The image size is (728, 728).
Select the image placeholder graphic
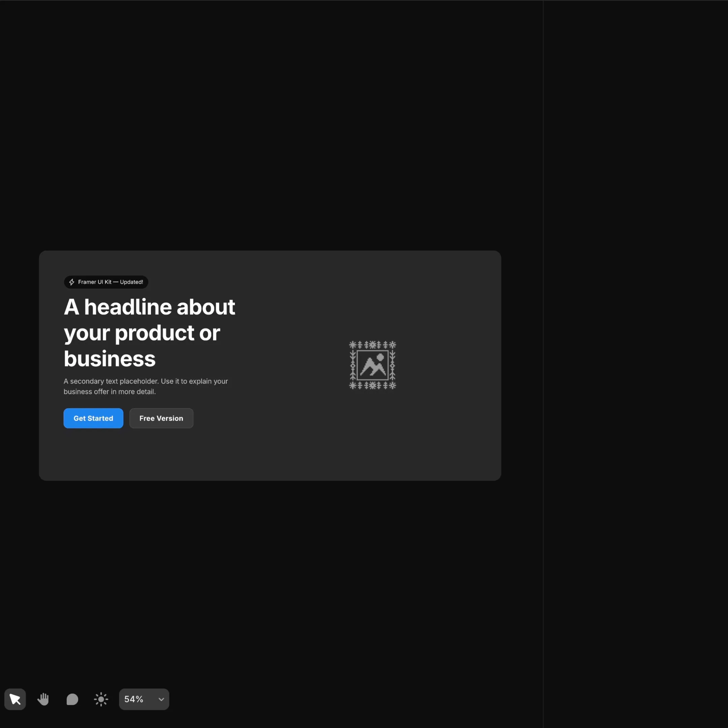(372, 365)
